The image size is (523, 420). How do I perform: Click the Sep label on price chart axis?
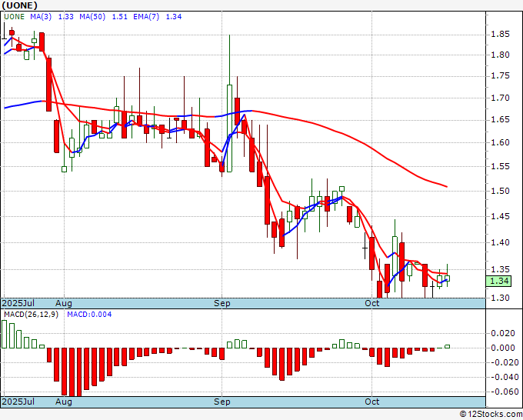pos(222,303)
